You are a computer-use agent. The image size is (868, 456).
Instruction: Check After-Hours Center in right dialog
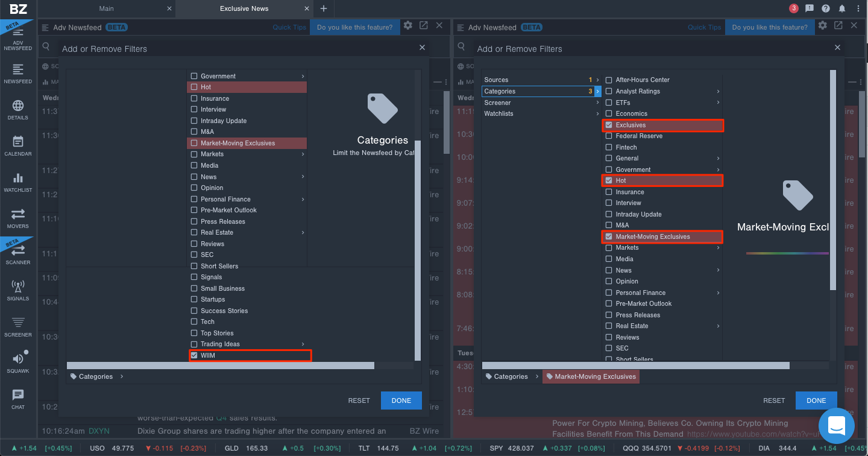click(609, 80)
